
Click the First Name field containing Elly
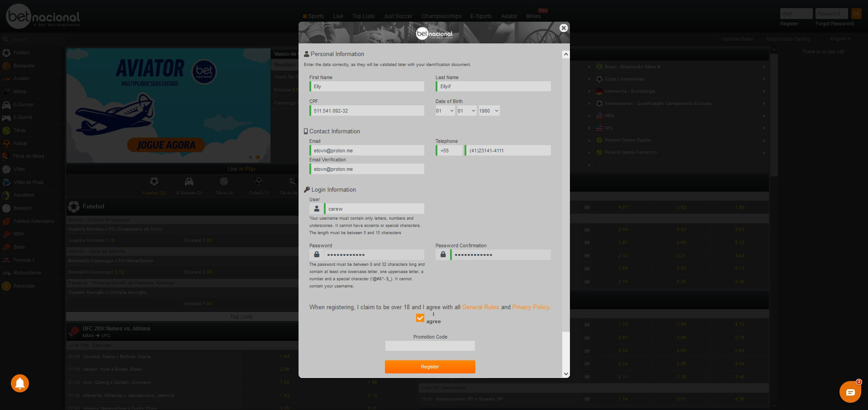click(367, 86)
